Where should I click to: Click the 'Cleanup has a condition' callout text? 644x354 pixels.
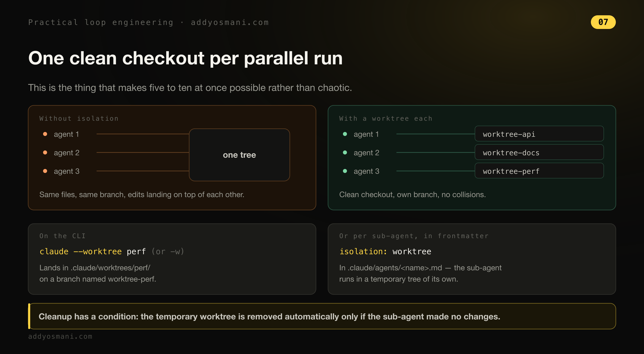269,317
